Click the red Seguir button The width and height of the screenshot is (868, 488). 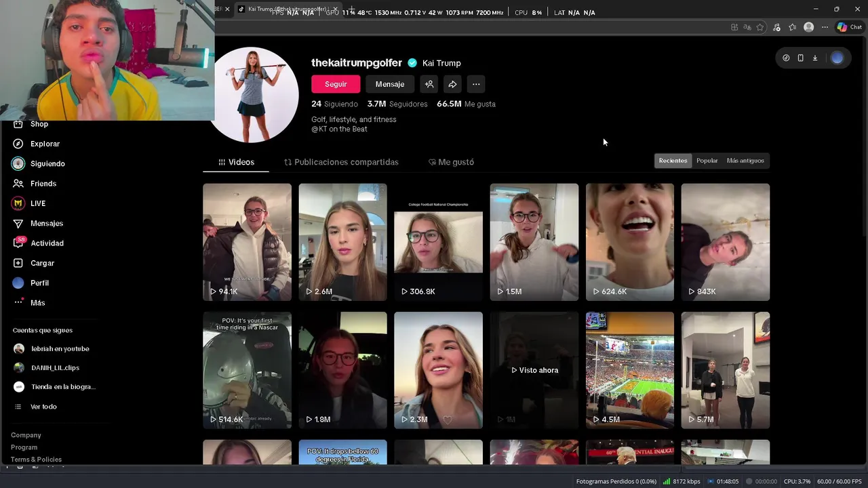[336, 84]
